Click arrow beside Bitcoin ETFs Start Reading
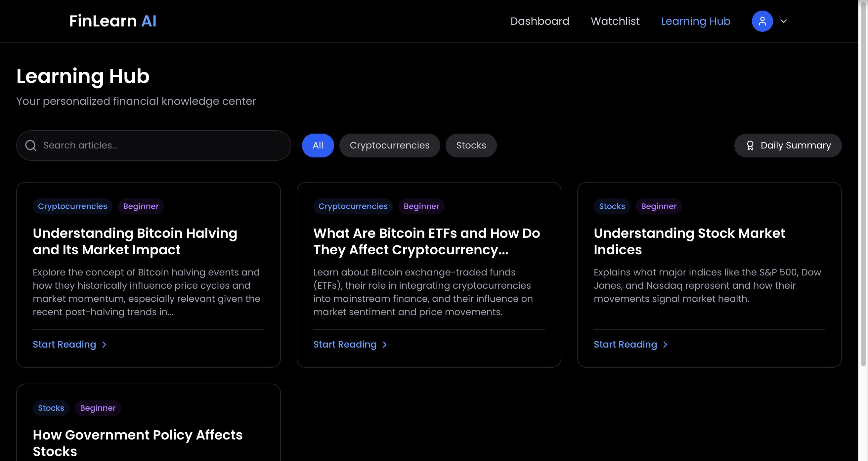This screenshot has width=868, height=461. tap(384, 344)
